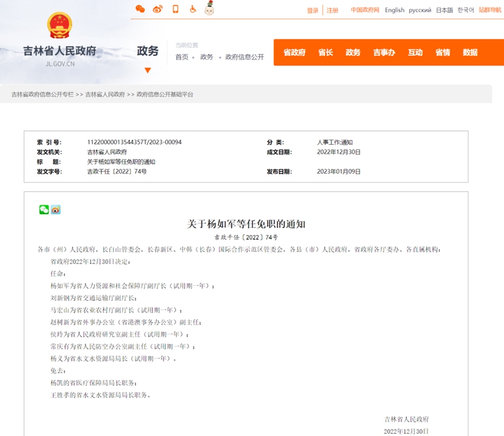Open the Weibo icon in top bar
This screenshot has height=436, width=504.
tap(157, 9)
